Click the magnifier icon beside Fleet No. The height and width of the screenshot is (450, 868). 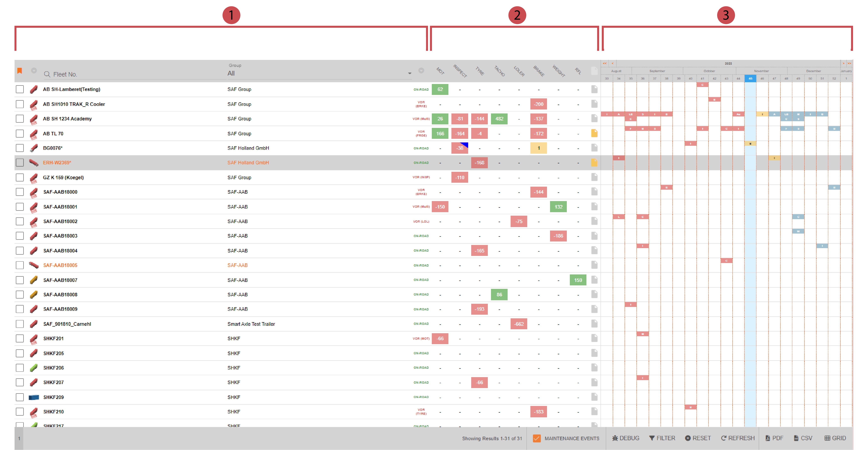point(47,74)
